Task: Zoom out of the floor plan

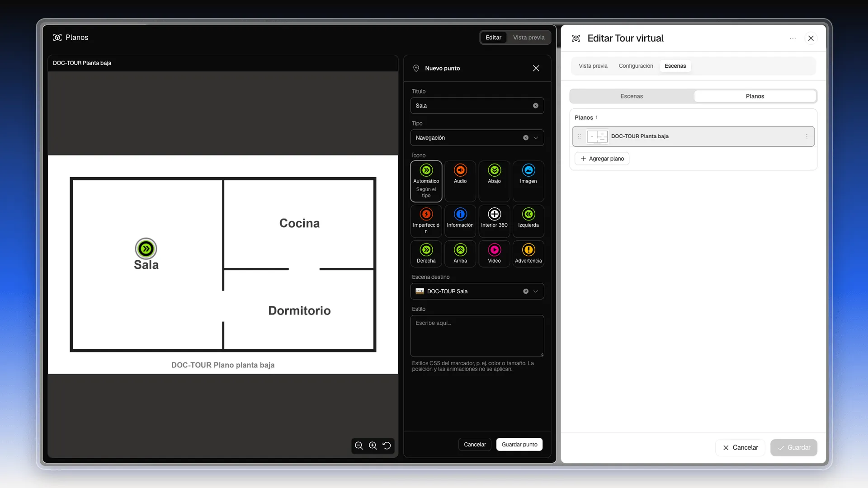Action: tap(359, 446)
